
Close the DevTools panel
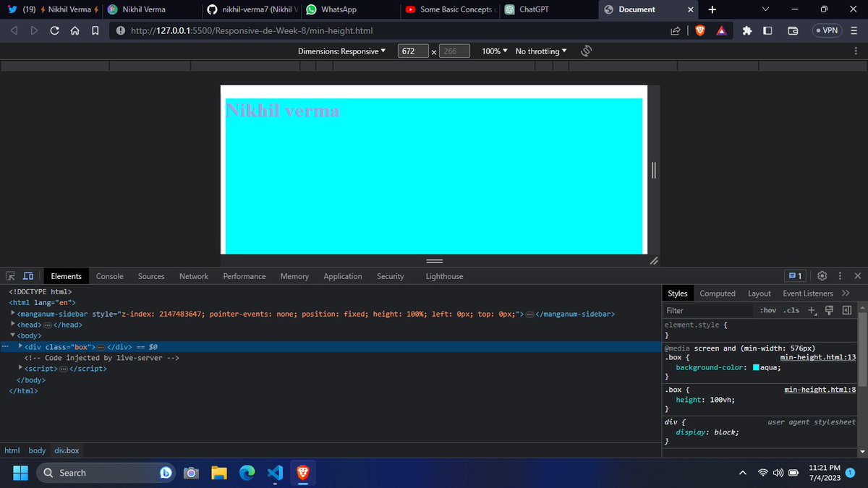(x=858, y=276)
